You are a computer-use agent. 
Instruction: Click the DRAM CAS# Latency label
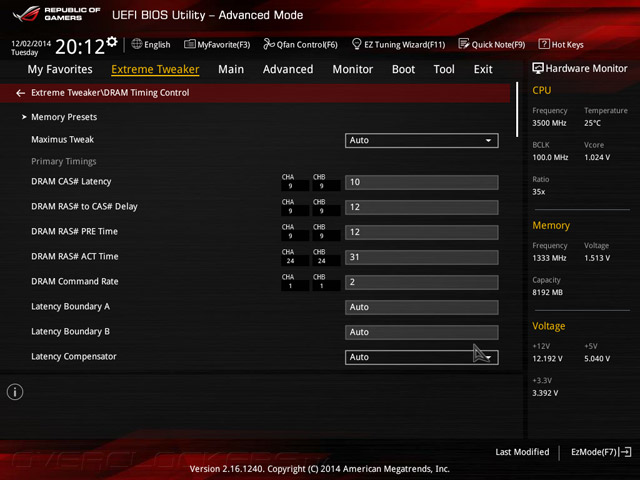tap(71, 182)
